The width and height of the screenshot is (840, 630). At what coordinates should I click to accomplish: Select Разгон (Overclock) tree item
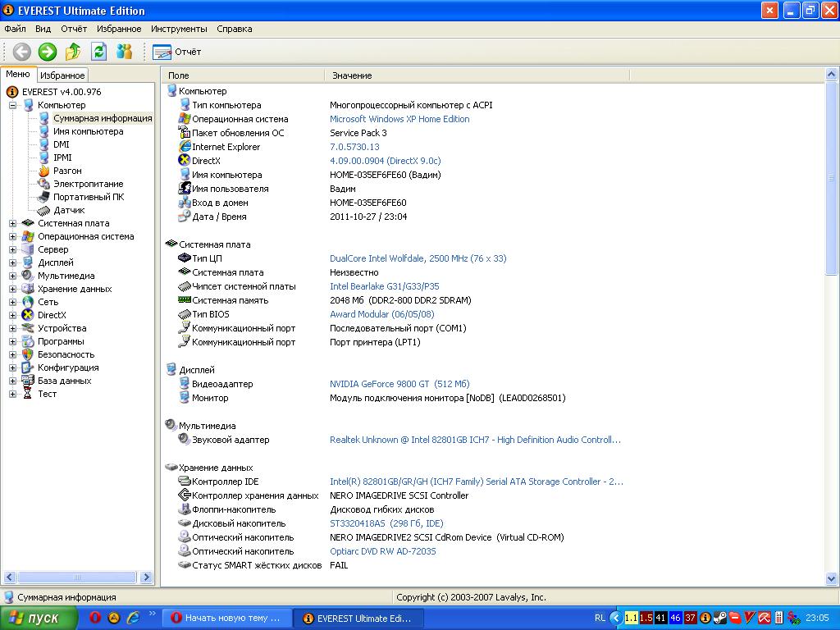pyautogui.click(x=67, y=171)
